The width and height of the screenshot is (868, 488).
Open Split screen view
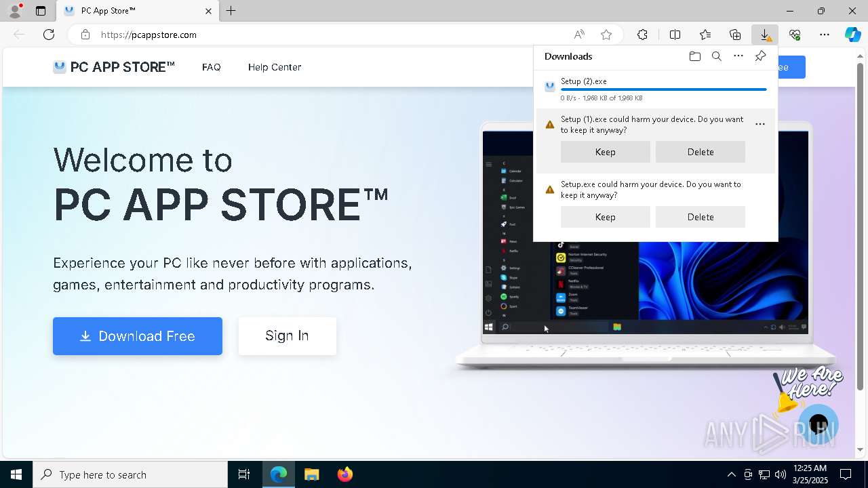pyautogui.click(x=675, y=35)
